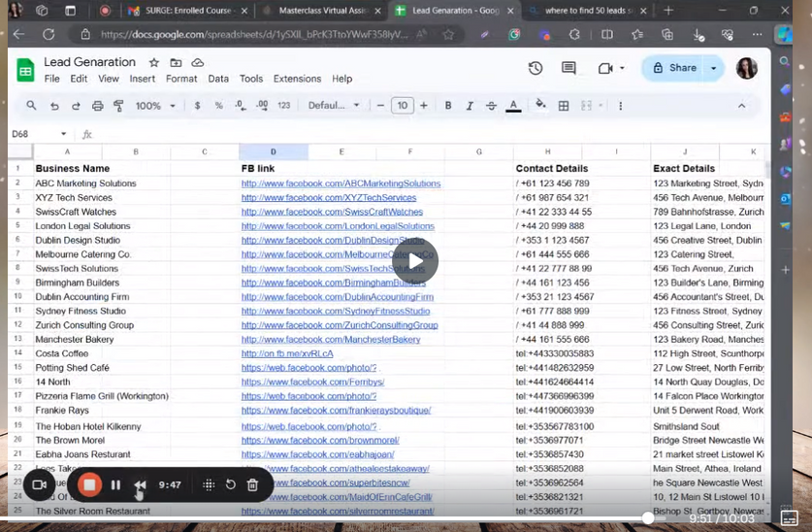Click the font size 10 field
Screen dimensions: 812x532
(403, 106)
